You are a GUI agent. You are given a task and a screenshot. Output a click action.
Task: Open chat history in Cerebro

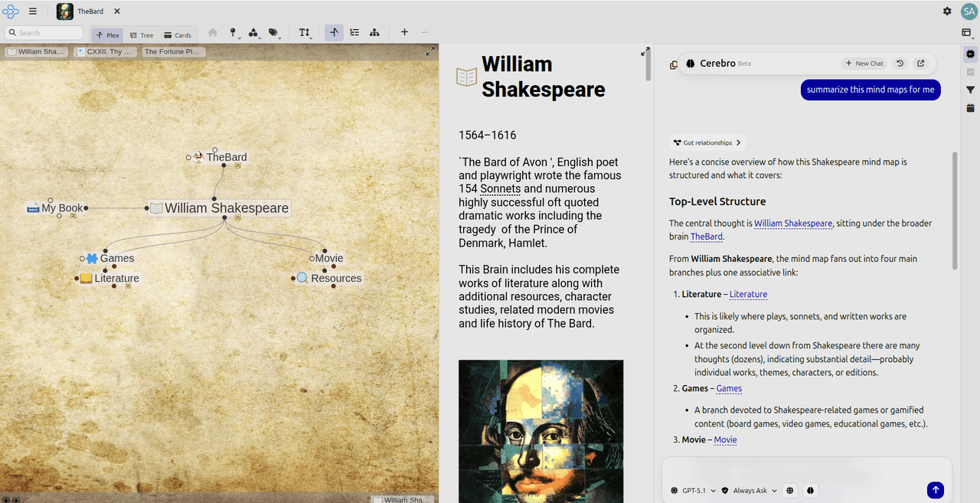pos(900,64)
